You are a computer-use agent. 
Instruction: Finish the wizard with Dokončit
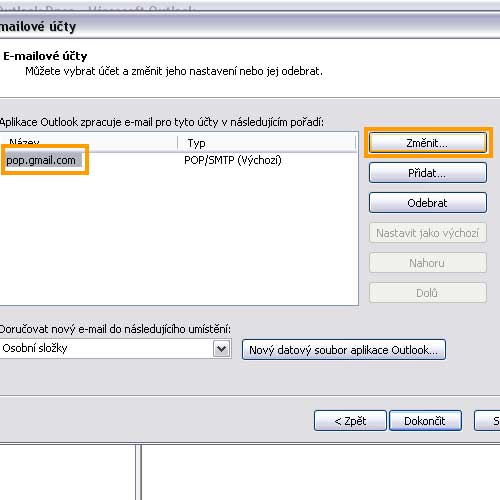425,421
